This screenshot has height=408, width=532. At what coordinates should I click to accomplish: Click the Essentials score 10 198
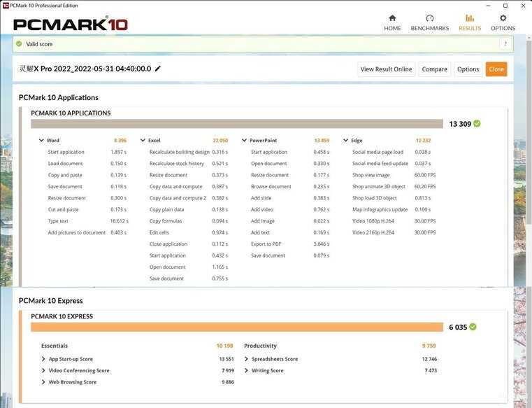click(224, 346)
